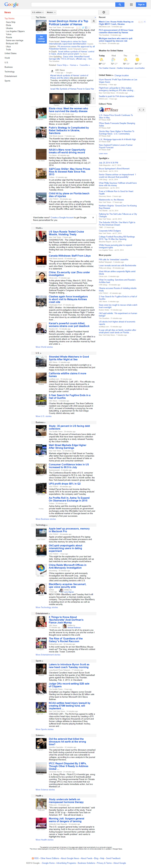Open the Israel top story thumbnail

[x=41, y=26]
